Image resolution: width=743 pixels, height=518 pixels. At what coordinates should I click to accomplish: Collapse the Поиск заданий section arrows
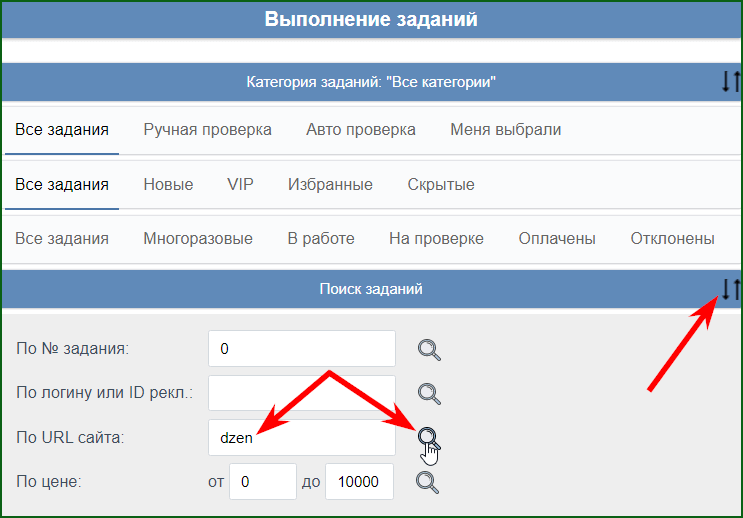click(x=731, y=289)
